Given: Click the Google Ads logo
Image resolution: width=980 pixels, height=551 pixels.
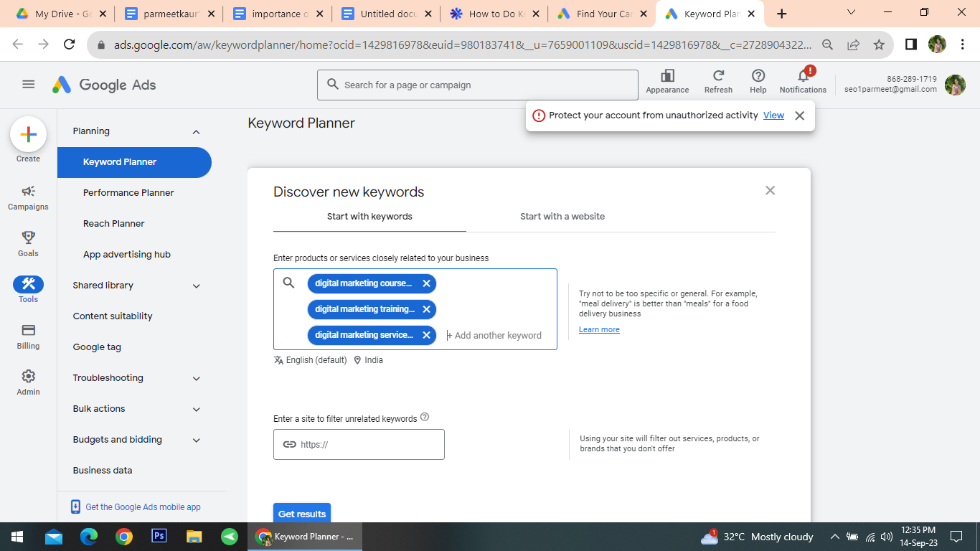Looking at the screenshot, I should pyautogui.click(x=104, y=85).
